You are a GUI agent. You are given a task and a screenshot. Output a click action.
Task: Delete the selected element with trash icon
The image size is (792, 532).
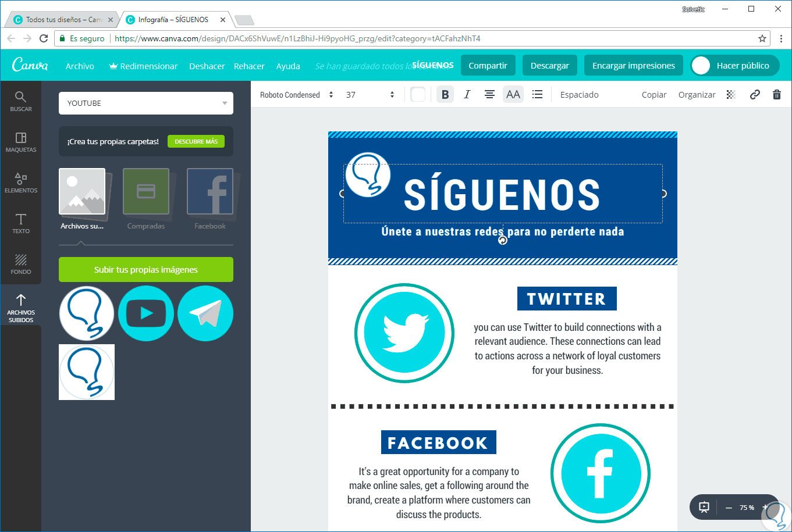[777, 95]
